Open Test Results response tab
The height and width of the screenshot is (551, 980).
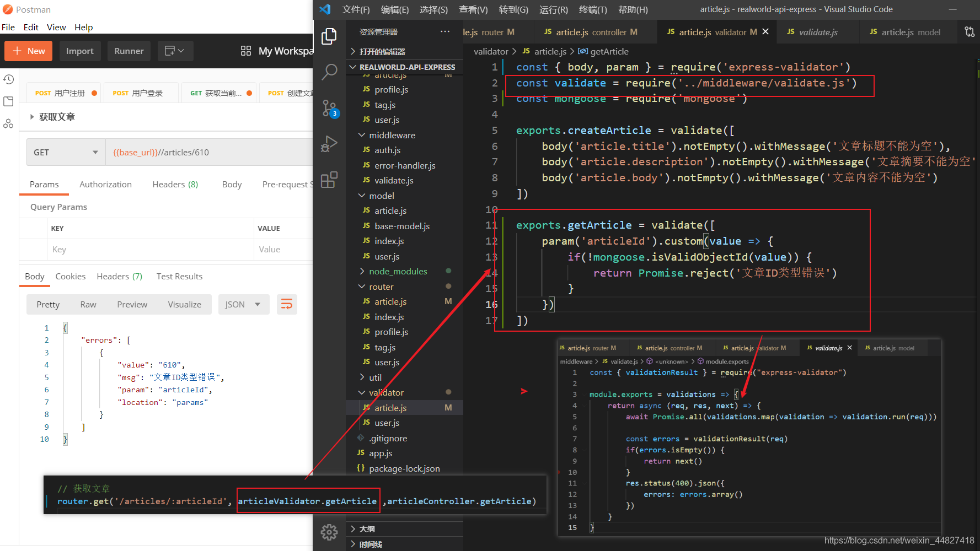[179, 277]
